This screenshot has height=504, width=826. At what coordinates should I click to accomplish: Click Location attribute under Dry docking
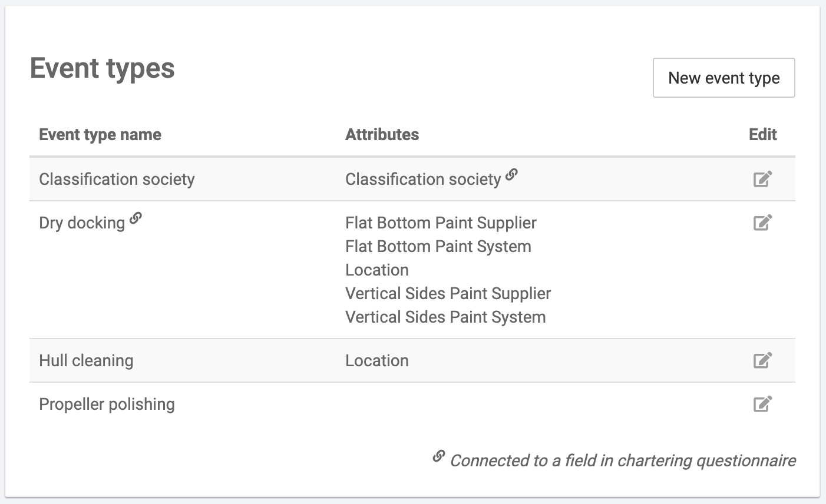tap(377, 270)
